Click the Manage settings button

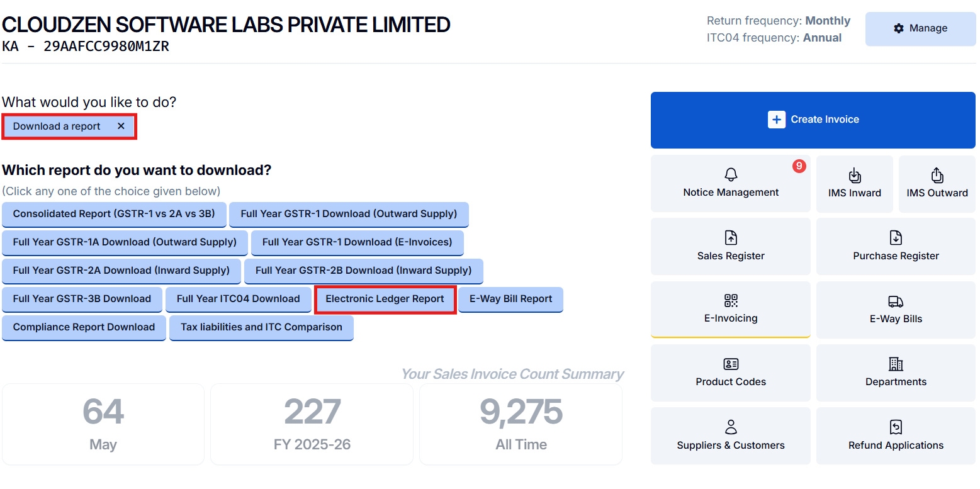[x=920, y=28]
